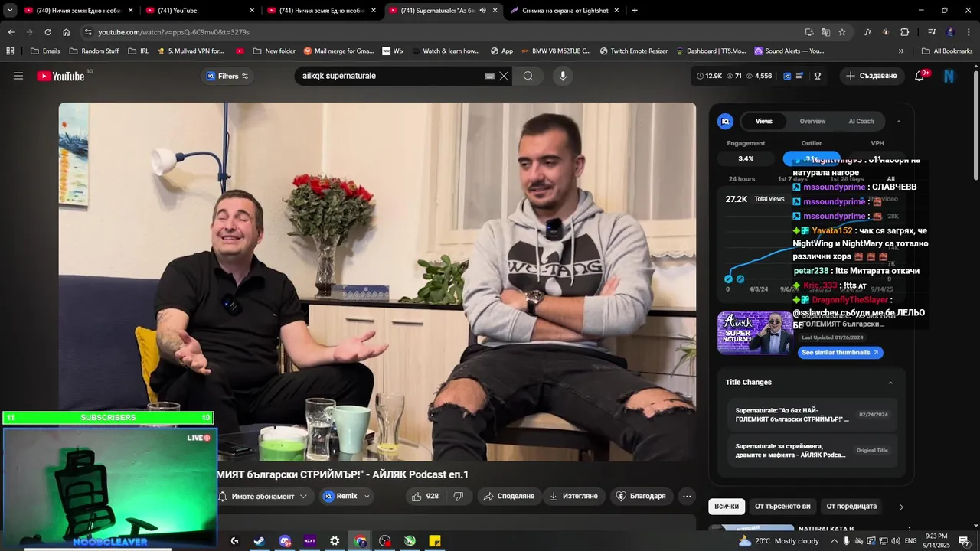Click the 'See similar thumbnails' button
980x551 pixels.
(x=841, y=353)
